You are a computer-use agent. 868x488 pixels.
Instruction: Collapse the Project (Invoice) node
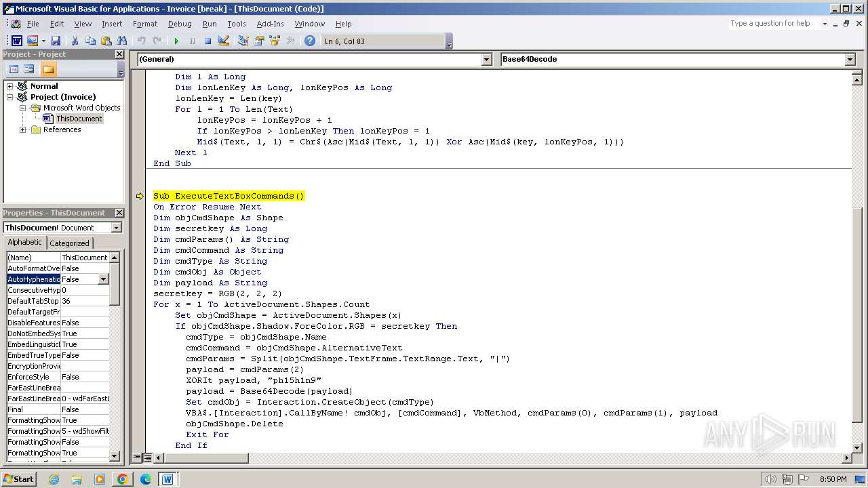click(10, 97)
